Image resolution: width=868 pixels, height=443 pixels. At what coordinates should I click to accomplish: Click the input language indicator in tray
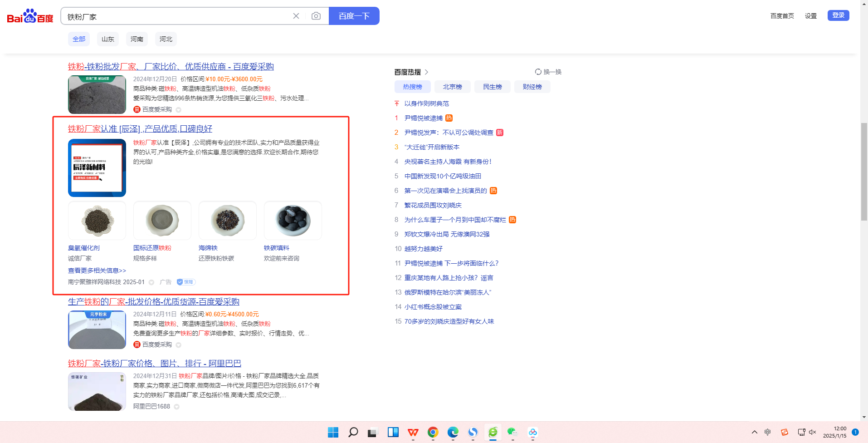pyautogui.click(x=767, y=432)
